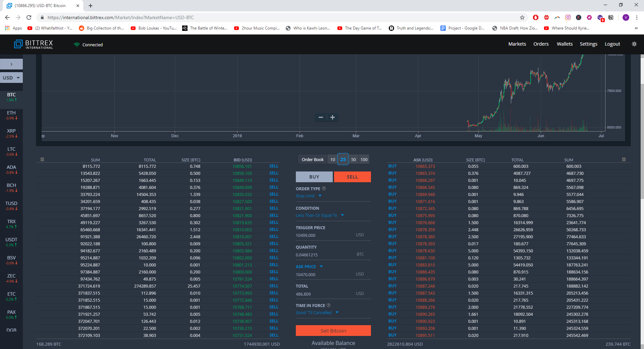Open the Markets menu

click(x=517, y=44)
